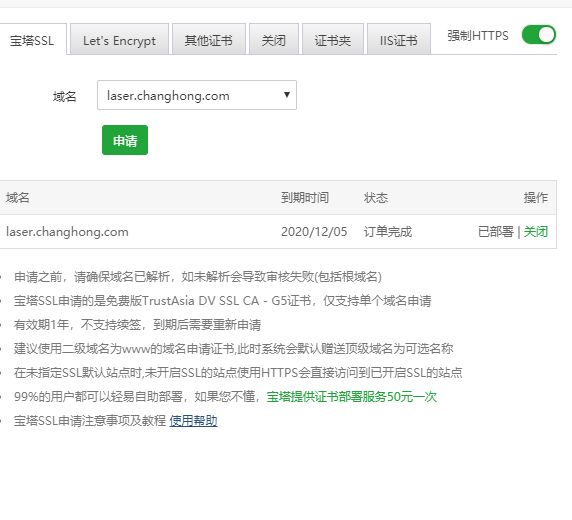The image size is (572, 520).
Task: Click the 到期时间 column header
Action: pyautogui.click(x=305, y=197)
